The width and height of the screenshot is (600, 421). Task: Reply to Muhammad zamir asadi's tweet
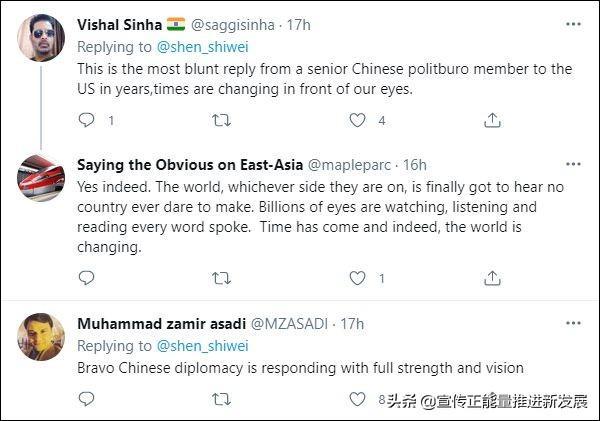(87, 399)
